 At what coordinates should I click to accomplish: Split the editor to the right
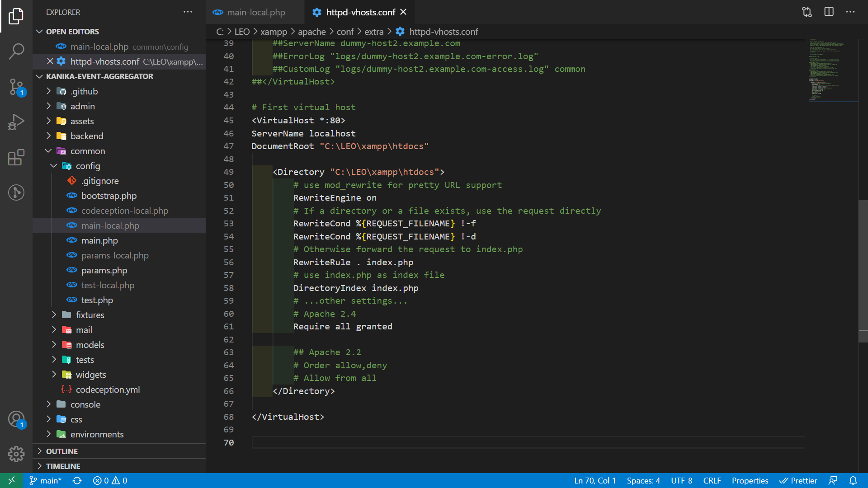[829, 12]
